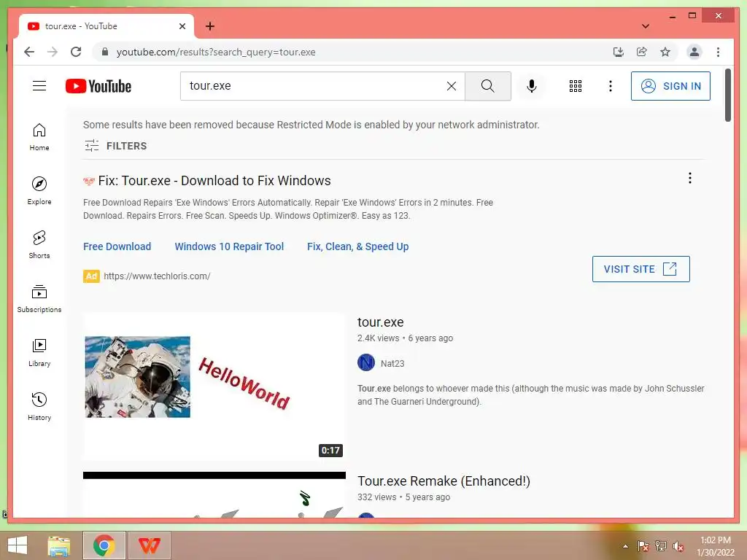Open the tour.exe video title

click(x=380, y=322)
